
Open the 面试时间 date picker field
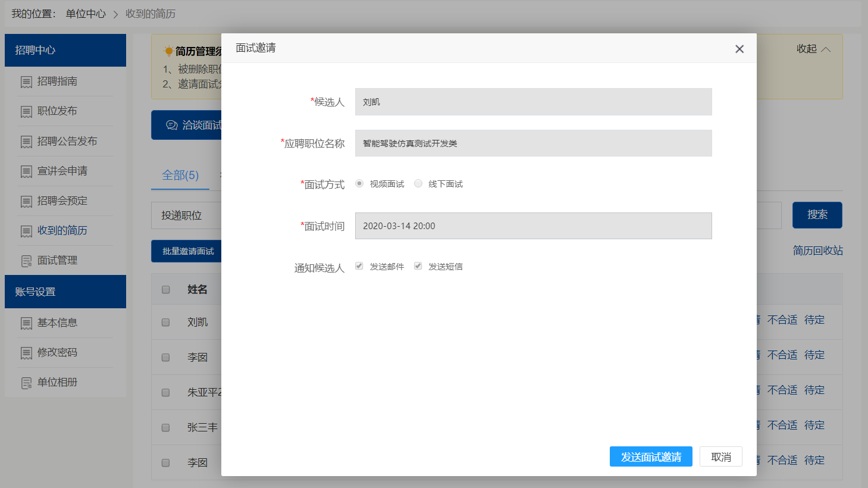533,226
